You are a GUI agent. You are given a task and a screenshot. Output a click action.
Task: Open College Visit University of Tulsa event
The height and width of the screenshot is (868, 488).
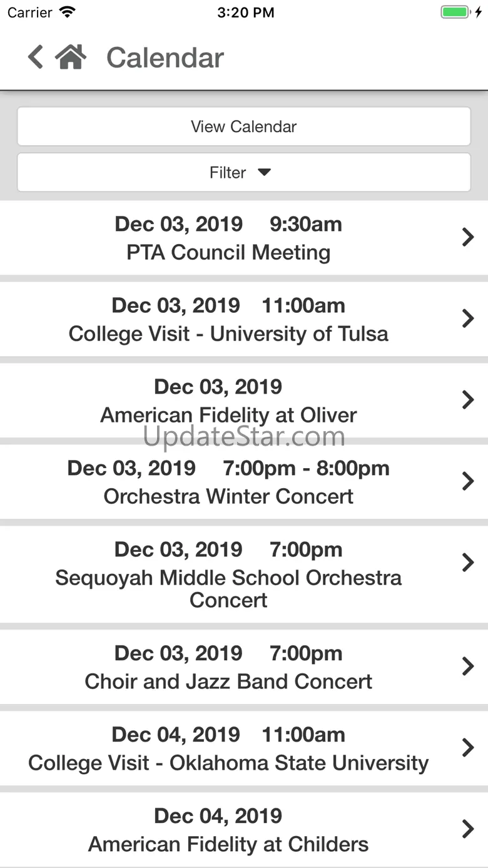pos(244,319)
